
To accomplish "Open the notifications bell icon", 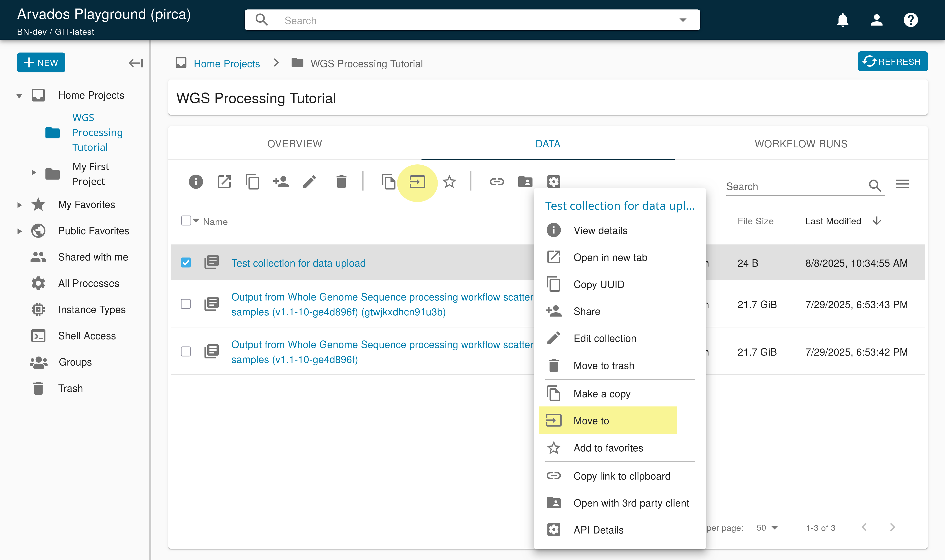I will point(842,20).
